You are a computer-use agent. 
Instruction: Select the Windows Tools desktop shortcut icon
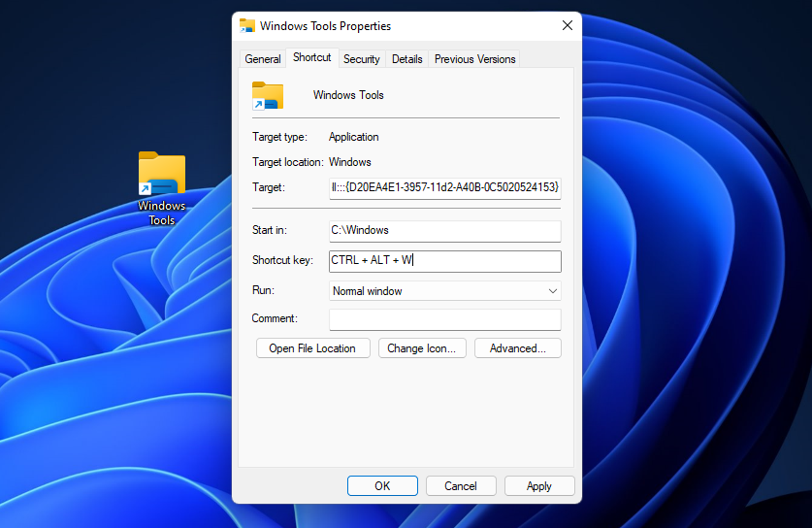click(x=161, y=177)
